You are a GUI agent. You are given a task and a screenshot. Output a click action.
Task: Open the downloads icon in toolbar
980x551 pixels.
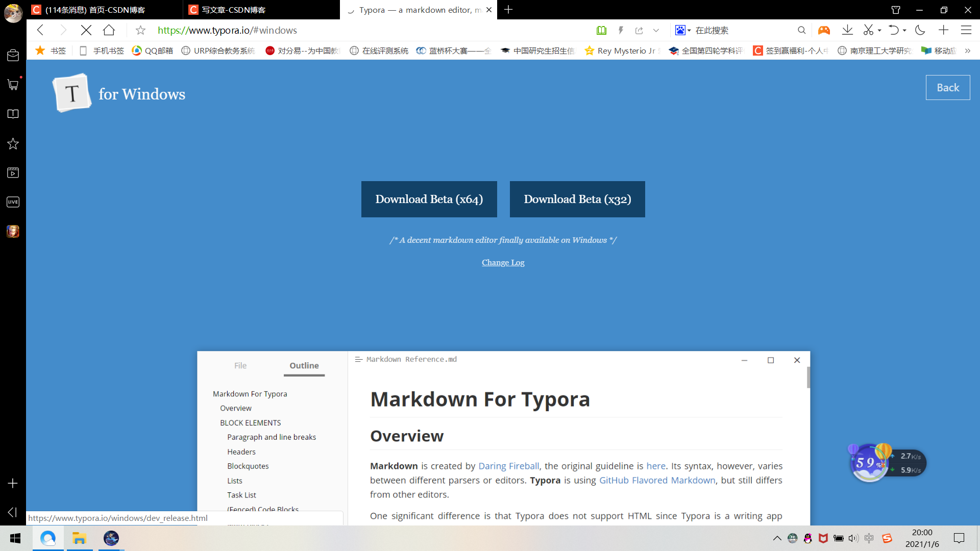point(847,31)
